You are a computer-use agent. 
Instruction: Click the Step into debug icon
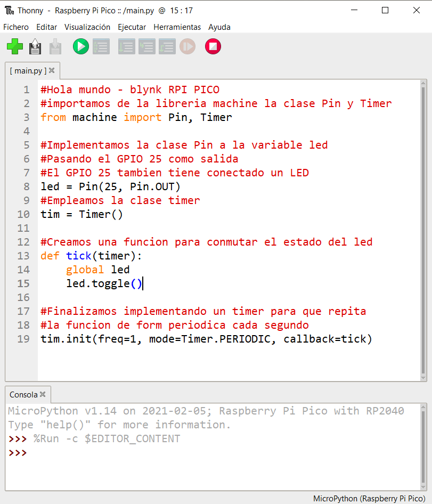click(x=147, y=47)
